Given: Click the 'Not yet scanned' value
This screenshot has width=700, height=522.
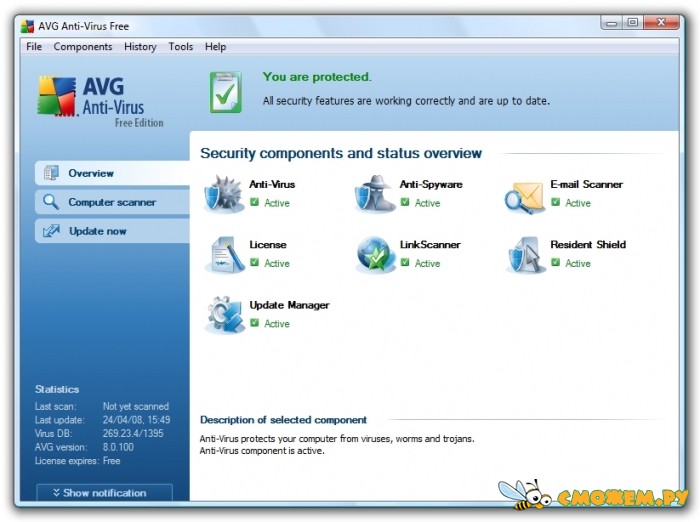Looking at the screenshot, I should coord(136,406).
